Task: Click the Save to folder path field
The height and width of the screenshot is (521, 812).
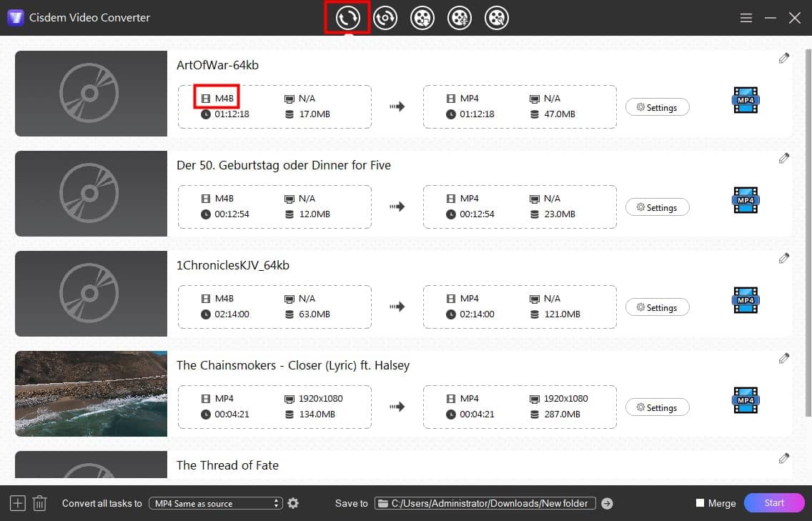Action: (x=485, y=503)
